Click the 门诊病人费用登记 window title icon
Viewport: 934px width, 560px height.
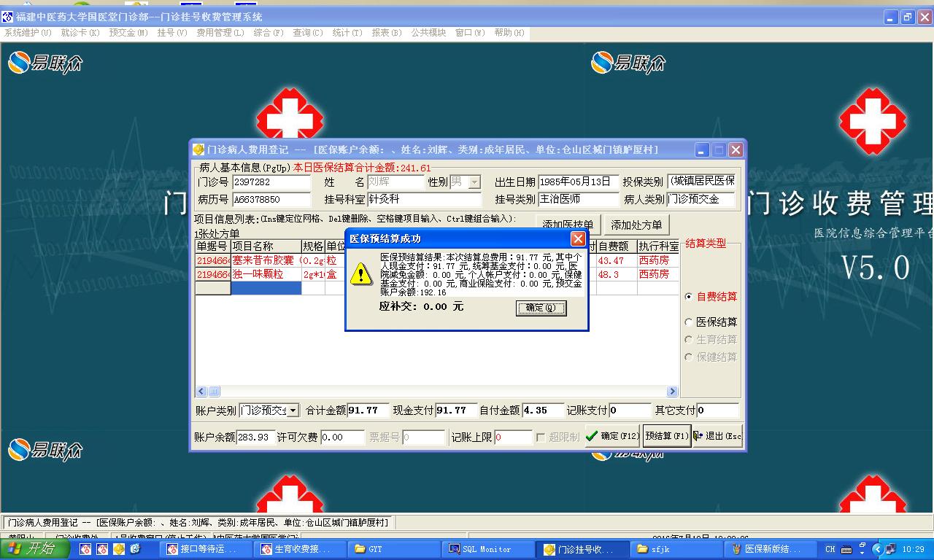(x=198, y=149)
